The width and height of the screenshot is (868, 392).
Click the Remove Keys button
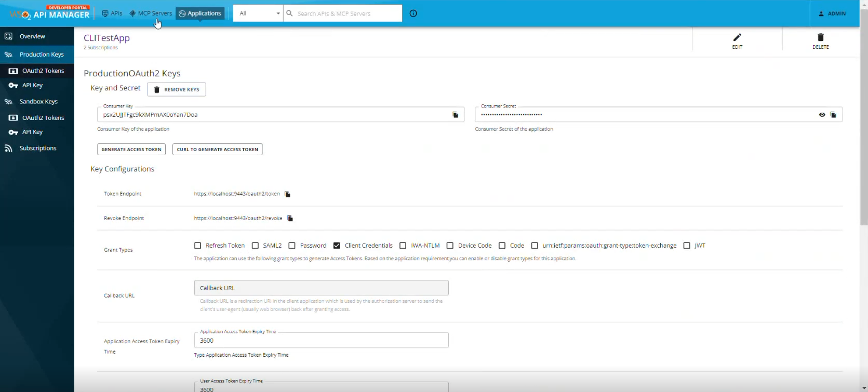pos(177,89)
